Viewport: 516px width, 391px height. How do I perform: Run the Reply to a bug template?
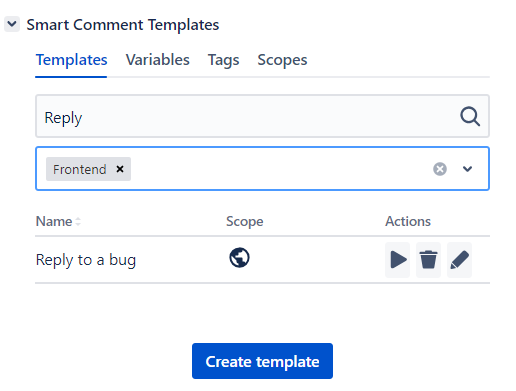(x=398, y=260)
